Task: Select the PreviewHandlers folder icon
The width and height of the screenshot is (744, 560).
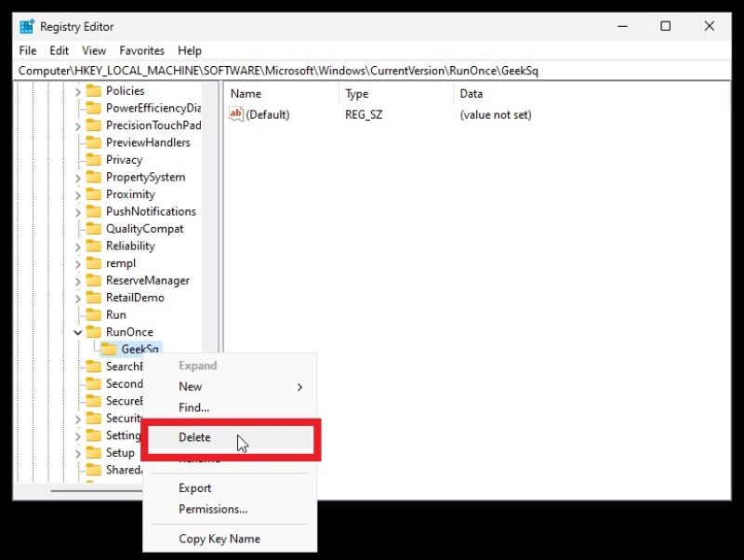Action: pos(94,142)
